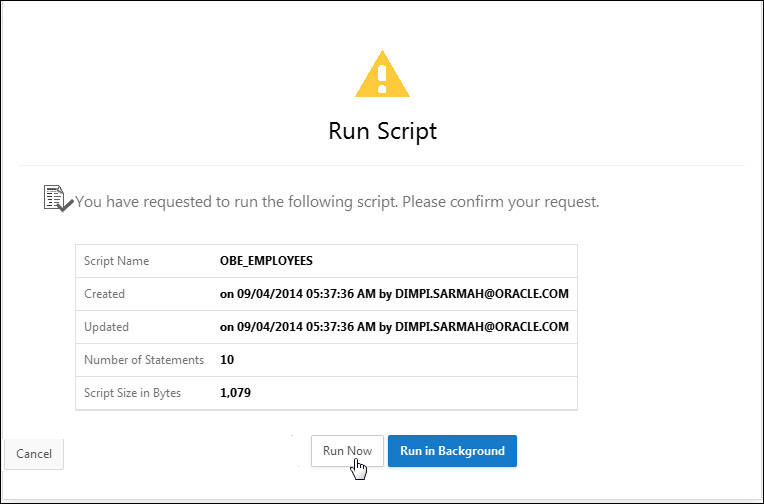Image resolution: width=764 pixels, height=504 pixels.
Task: Select the Number of Statements label
Action: pos(145,360)
